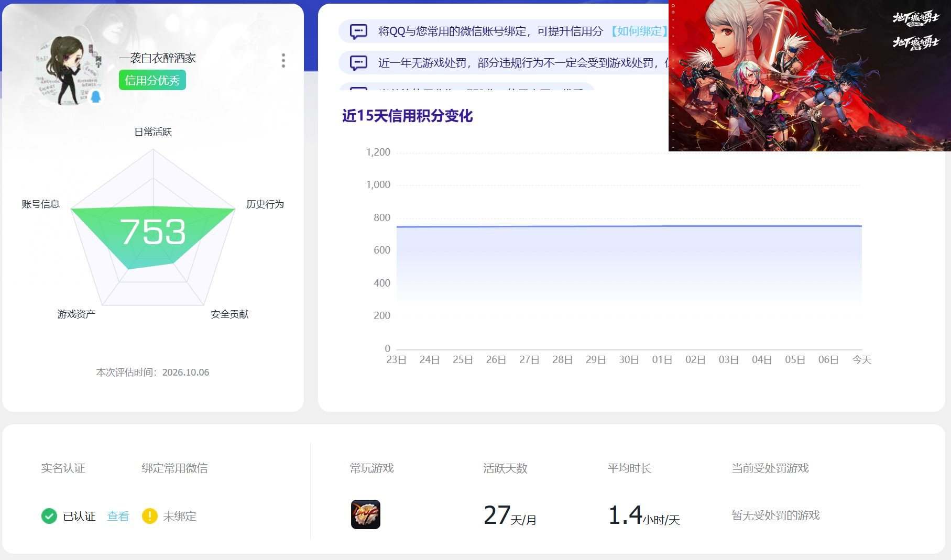
Task: Click the username 一袭白衣醉酒家
Action: 157,58
